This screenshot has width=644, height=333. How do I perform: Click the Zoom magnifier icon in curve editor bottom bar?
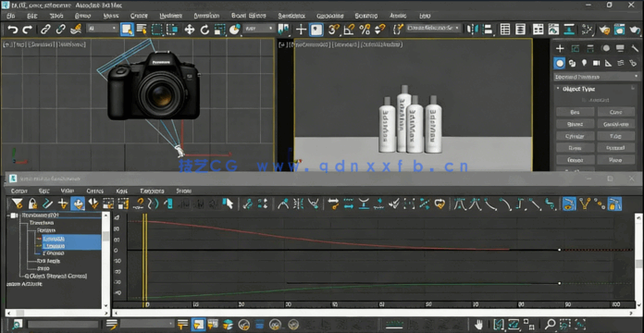[550, 325]
